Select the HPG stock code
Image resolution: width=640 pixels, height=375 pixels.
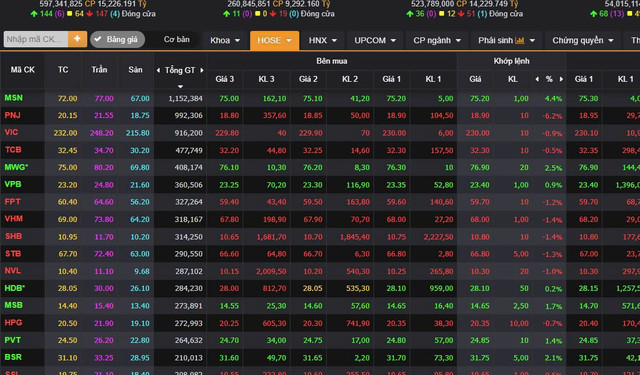point(13,323)
